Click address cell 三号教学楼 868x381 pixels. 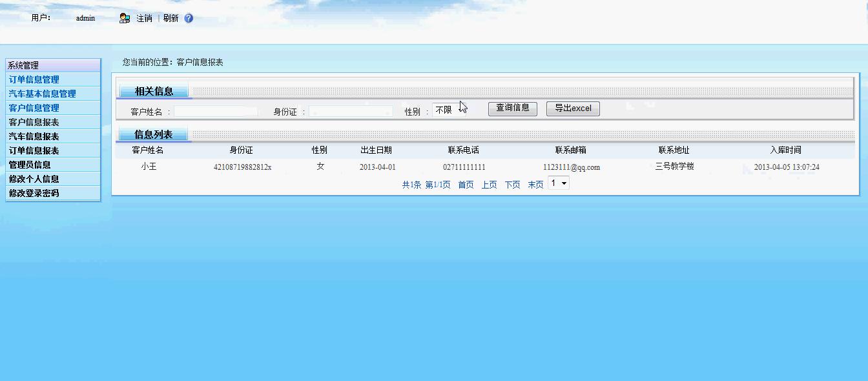tap(674, 167)
